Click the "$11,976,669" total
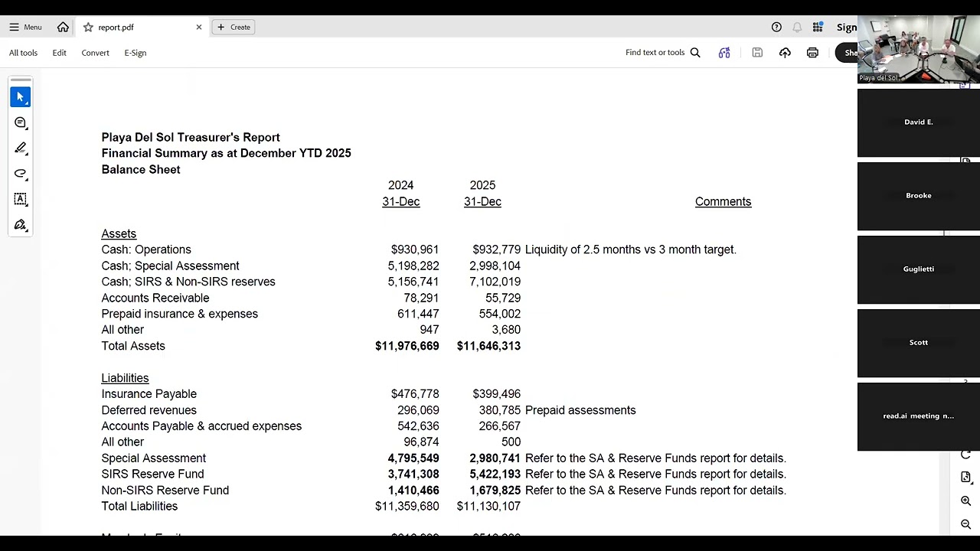Image resolution: width=980 pixels, height=551 pixels. point(407,346)
